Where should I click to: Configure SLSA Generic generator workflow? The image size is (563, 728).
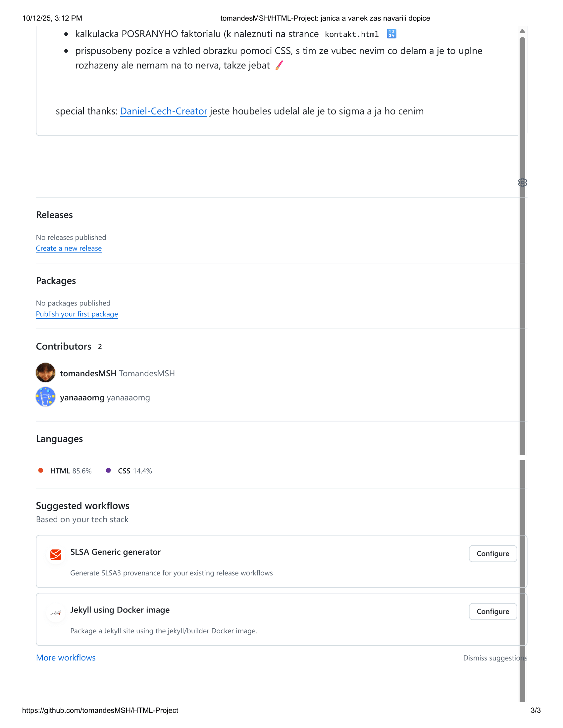[x=493, y=553]
